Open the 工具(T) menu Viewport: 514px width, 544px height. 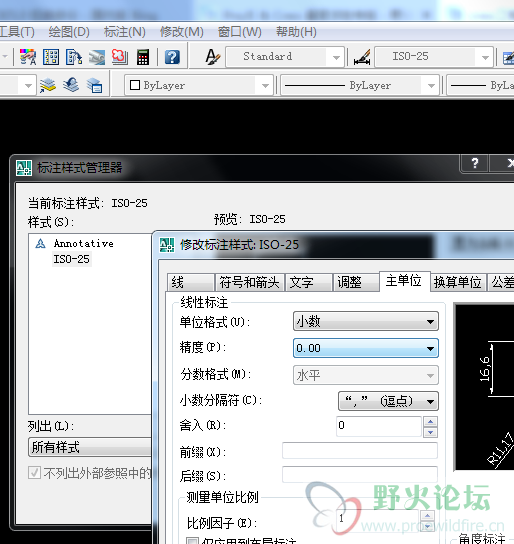17,32
